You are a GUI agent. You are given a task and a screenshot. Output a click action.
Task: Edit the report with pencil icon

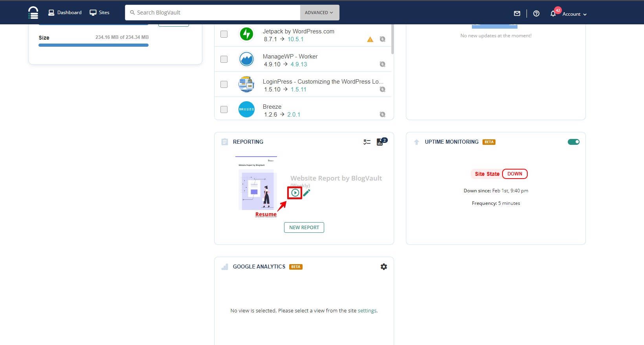(x=307, y=192)
